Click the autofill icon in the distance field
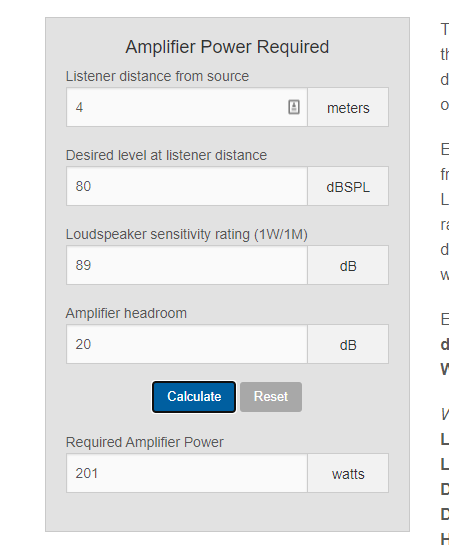The height and width of the screenshot is (550, 449). [x=294, y=107]
